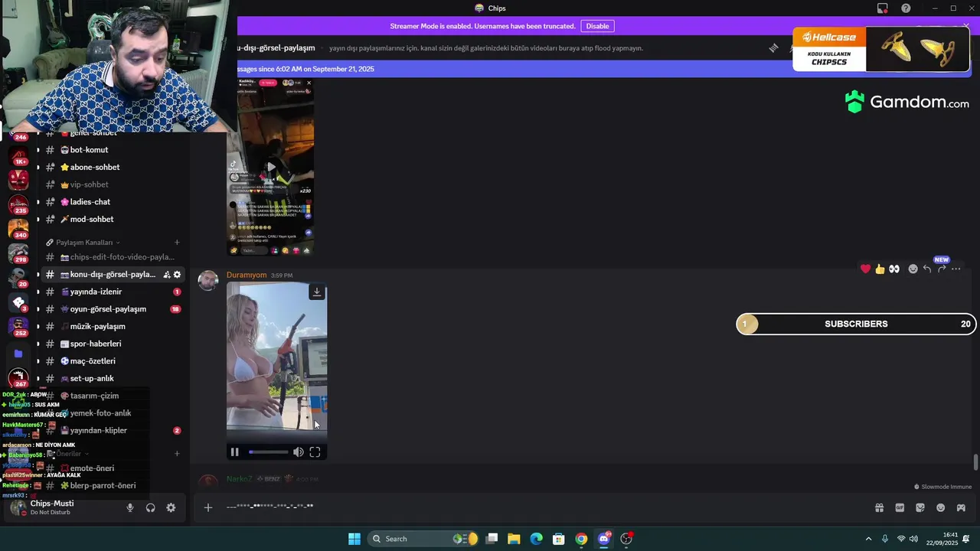Open the gift icon in message bar
The image size is (980, 551).
pos(879,507)
